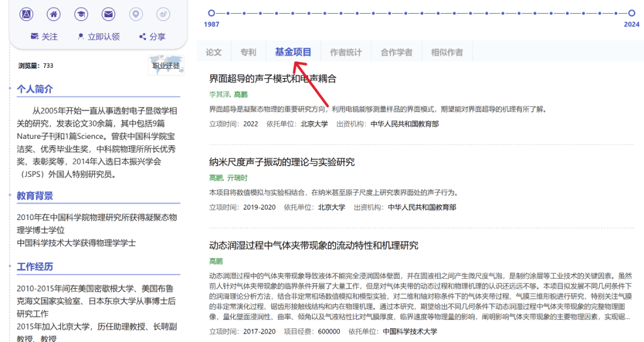This screenshot has height=342, width=644.
Task: Open the 职业迁徙 career map thumbnail
Action: coord(166,66)
